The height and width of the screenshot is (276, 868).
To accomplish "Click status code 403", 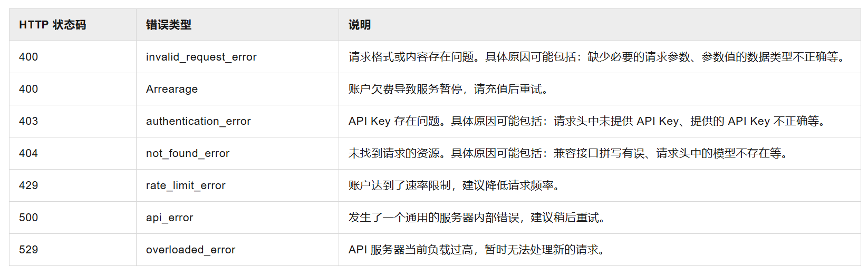I will (x=28, y=121).
